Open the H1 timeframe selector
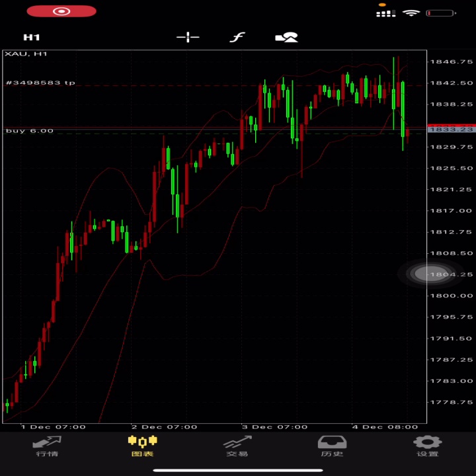Image resolution: width=476 pixels, height=476 pixels. click(x=32, y=37)
